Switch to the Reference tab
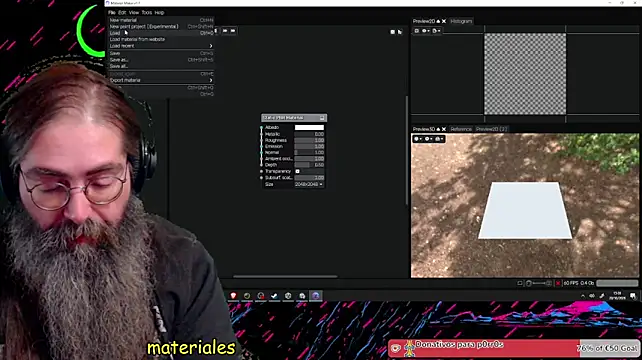 [461, 129]
